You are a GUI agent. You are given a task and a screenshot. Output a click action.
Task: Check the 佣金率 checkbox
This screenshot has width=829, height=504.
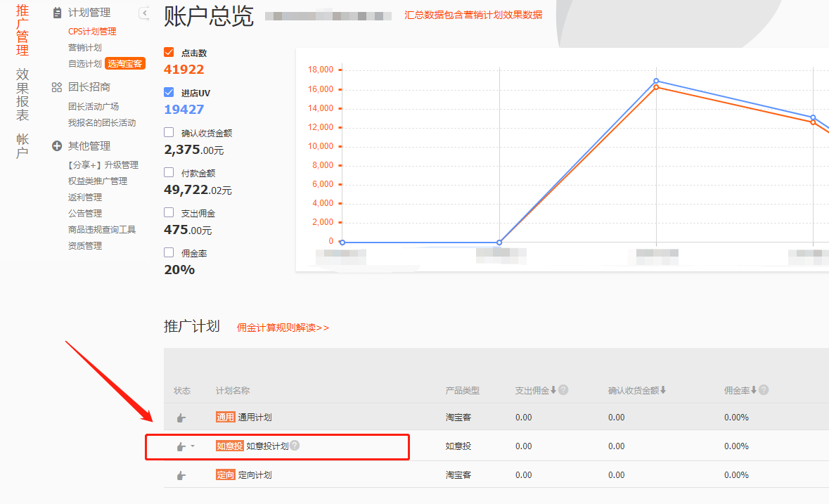pyautogui.click(x=169, y=252)
